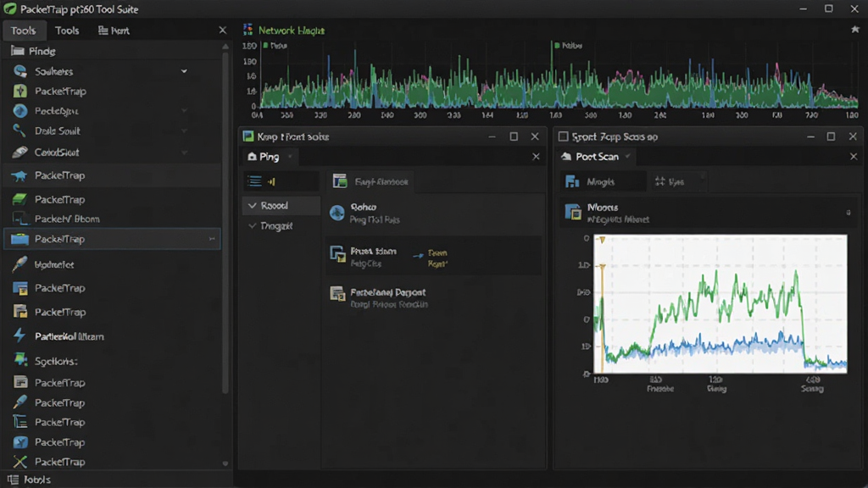Viewport: 868px width, 488px height.
Task: Click the small control at Moocus row end
Action: [x=848, y=213]
